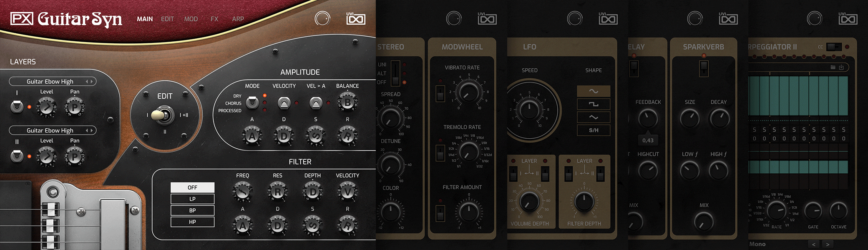The width and height of the screenshot is (868, 250).
Task: Click the Filter DEPTH knob
Action: (x=312, y=192)
